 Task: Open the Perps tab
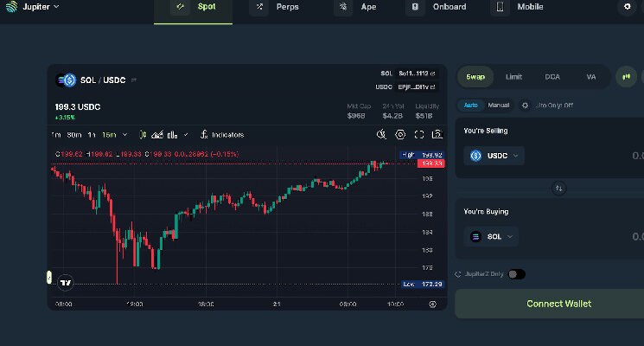pyautogui.click(x=277, y=7)
